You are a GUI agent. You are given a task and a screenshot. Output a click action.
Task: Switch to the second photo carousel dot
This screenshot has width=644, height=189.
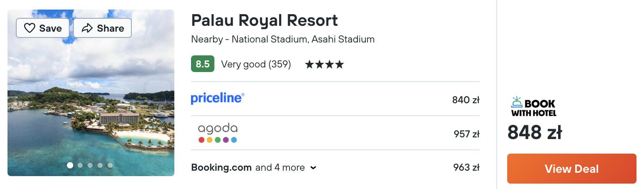80,165
